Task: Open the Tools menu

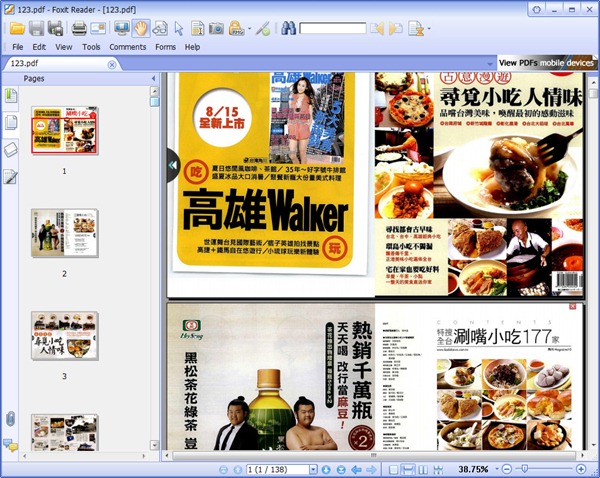Action: [x=91, y=47]
